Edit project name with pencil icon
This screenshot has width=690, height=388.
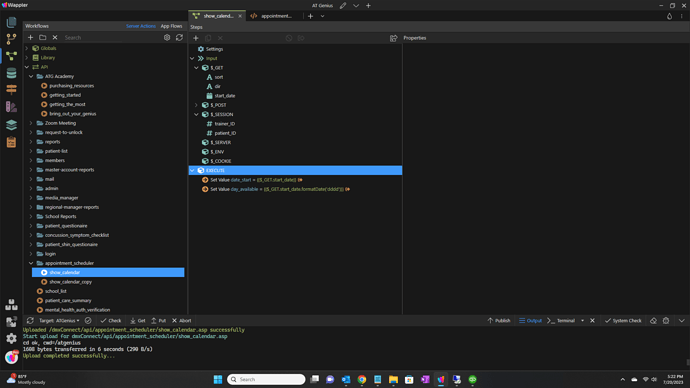tap(343, 6)
